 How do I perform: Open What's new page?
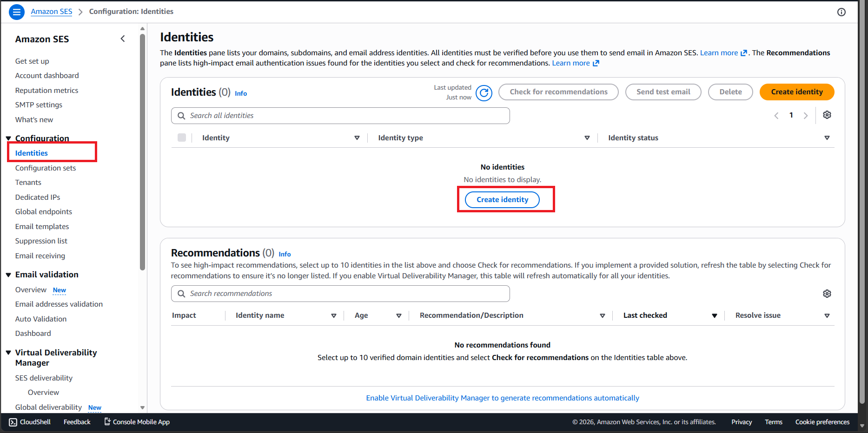(x=34, y=119)
